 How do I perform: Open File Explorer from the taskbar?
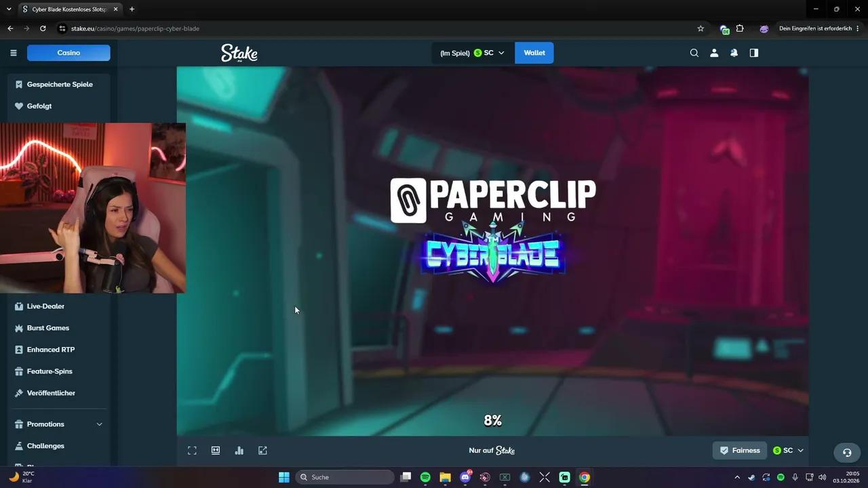pos(445,477)
